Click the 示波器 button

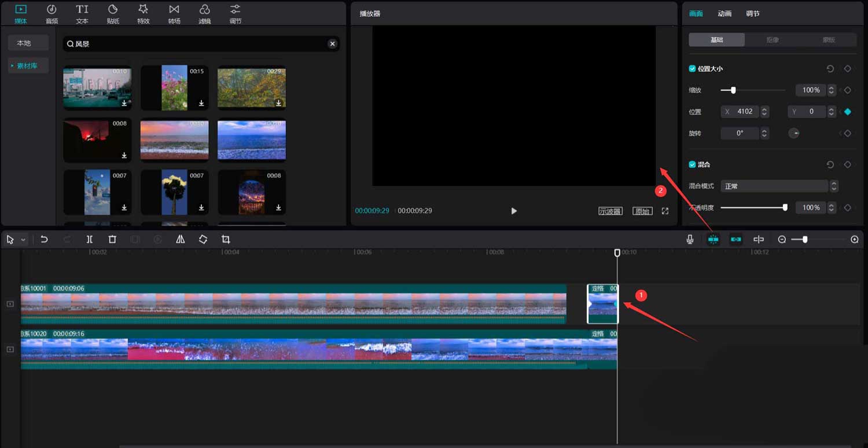click(x=610, y=211)
